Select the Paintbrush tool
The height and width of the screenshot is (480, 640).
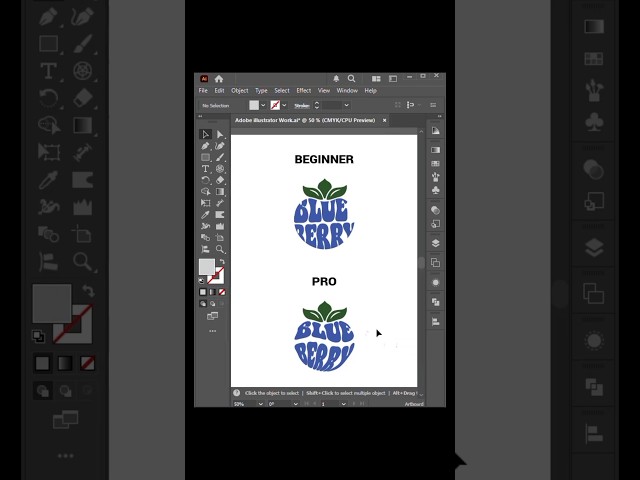[220, 157]
